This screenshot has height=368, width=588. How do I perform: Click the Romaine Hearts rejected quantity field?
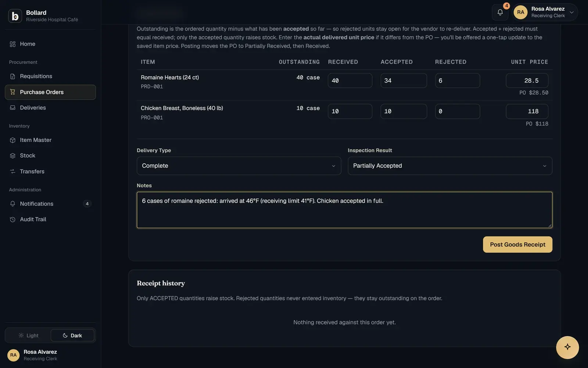(x=458, y=81)
